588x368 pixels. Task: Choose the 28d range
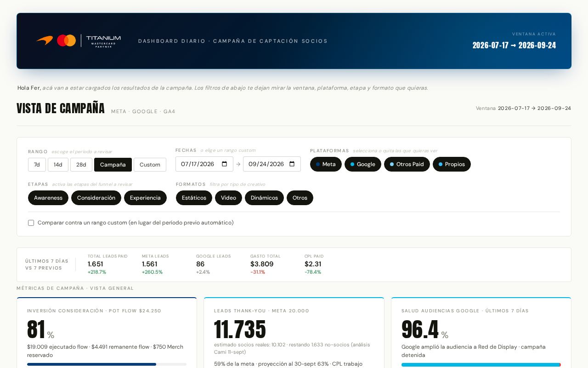[81, 165]
